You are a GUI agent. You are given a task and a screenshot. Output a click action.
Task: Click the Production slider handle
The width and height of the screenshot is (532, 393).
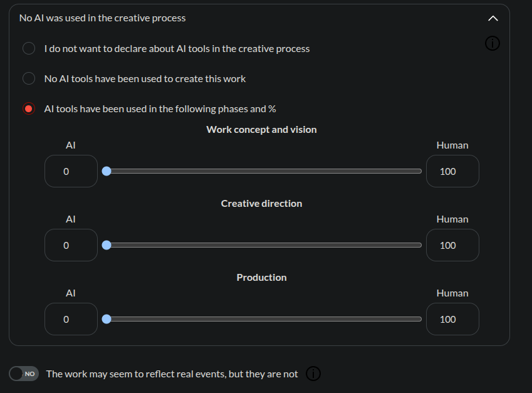tap(107, 319)
